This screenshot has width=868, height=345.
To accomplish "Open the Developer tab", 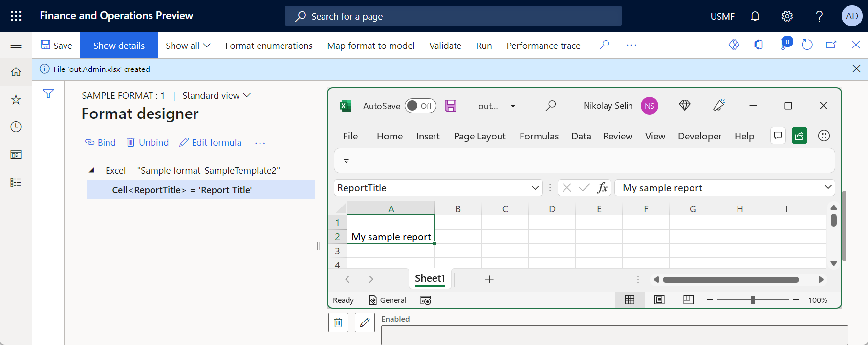I will pos(699,136).
